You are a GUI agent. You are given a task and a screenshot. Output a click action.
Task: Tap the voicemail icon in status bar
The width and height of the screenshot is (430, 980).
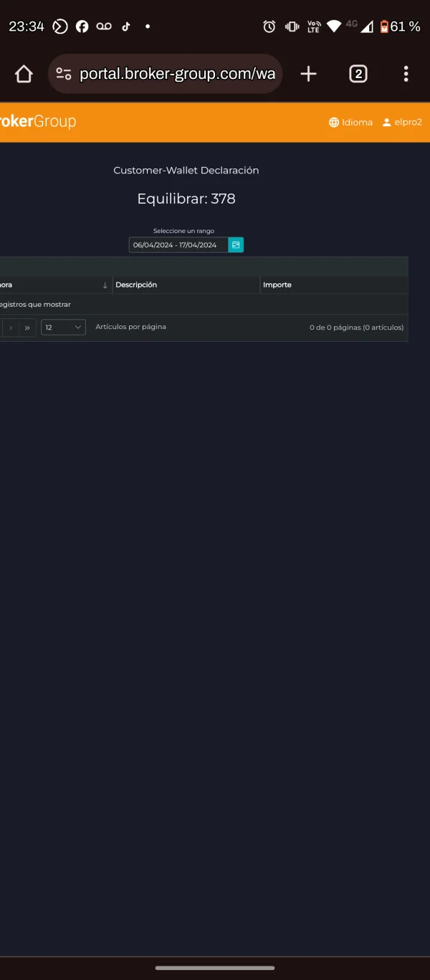pyautogui.click(x=104, y=27)
